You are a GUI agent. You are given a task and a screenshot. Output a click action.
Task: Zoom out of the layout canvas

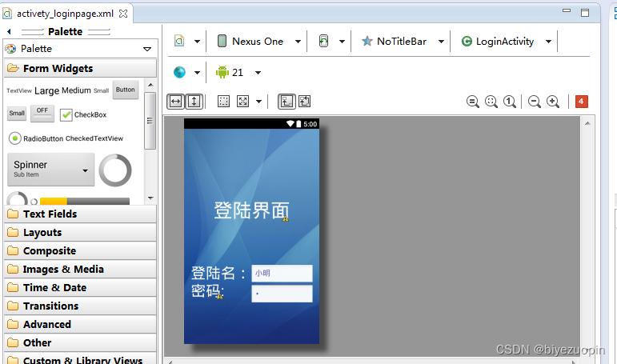point(535,102)
